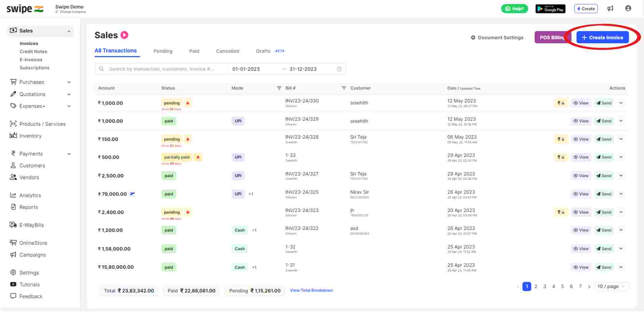Open Credit Notes under Sales
The width and height of the screenshot is (644, 312).
(33, 52)
